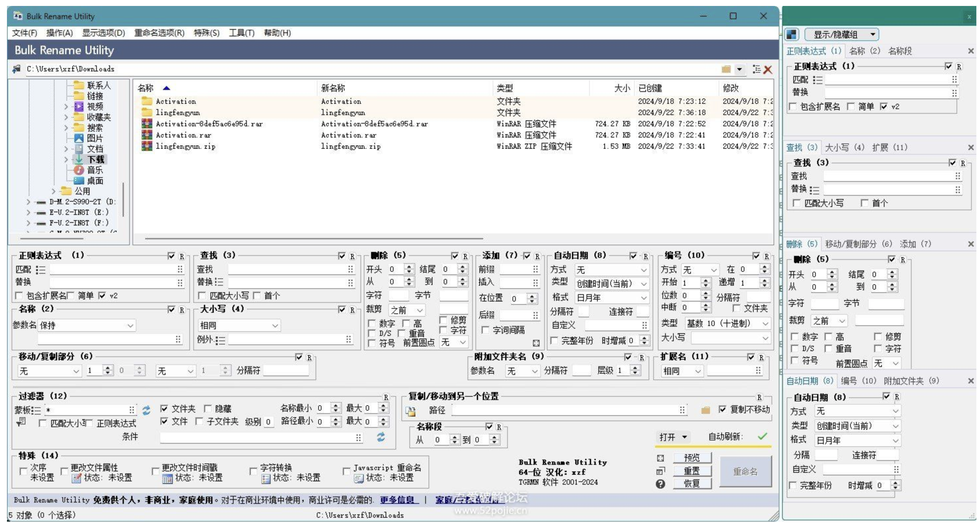The height and width of the screenshot is (523, 980).
Task: Click the 重置 button
Action: [x=692, y=471]
